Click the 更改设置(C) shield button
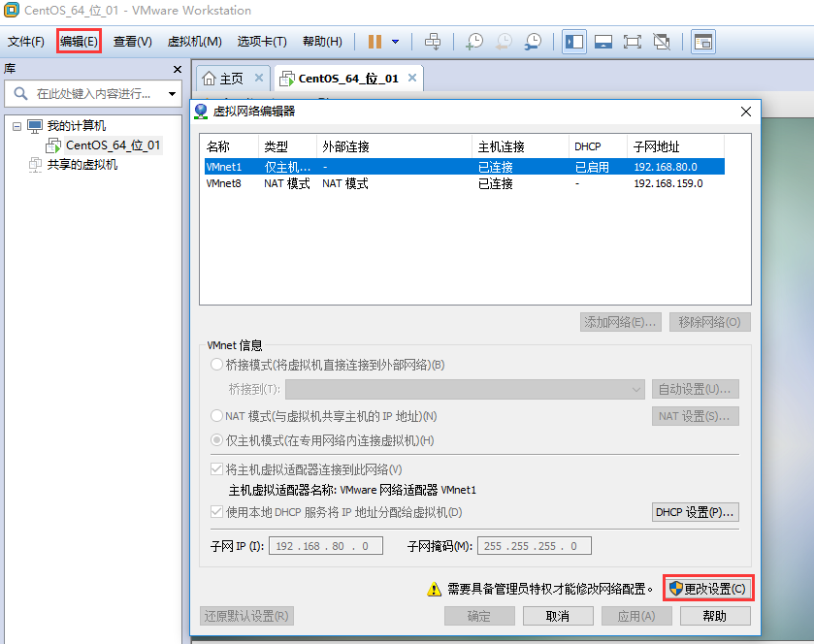The width and height of the screenshot is (814, 644). [x=708, y=589]
